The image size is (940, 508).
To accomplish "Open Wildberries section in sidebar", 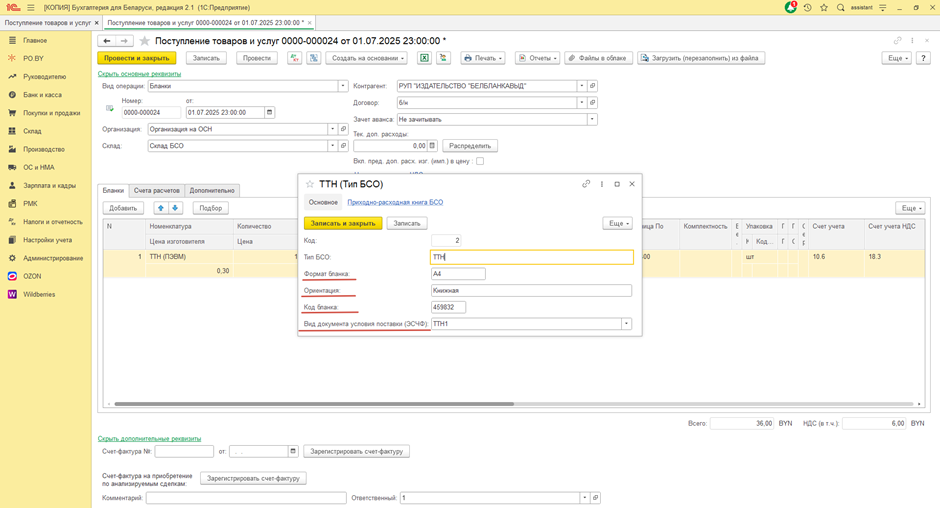I will pyautogui.click(x=39, y=294).
